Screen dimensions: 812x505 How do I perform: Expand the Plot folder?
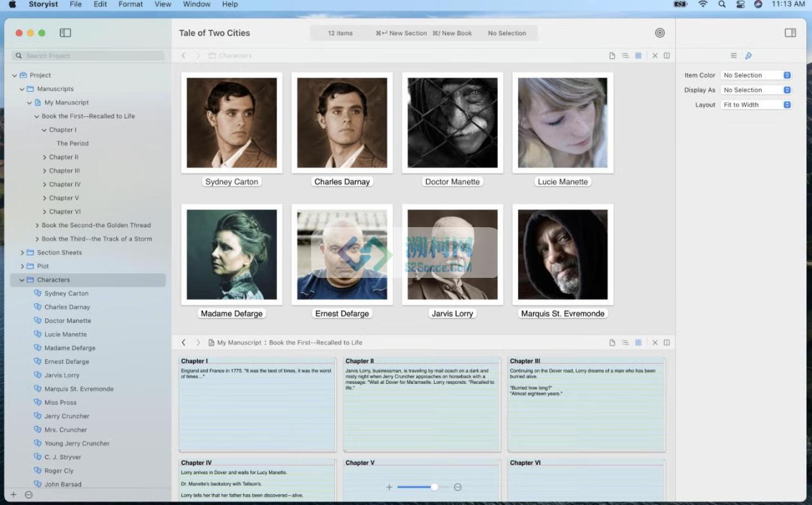pyautogui.click(x=22, y=266)
